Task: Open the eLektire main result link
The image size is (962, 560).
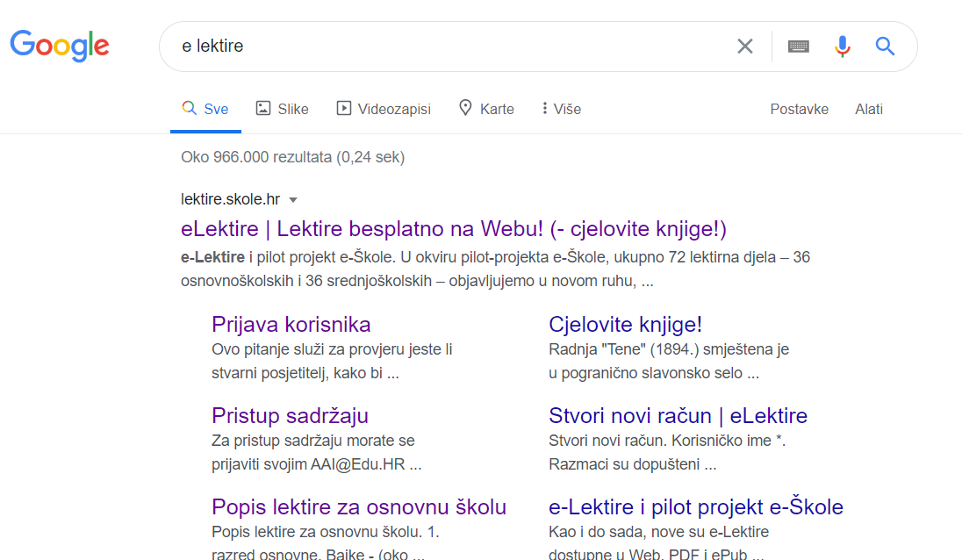Action: pyautogui.click(x=454, y=229)
